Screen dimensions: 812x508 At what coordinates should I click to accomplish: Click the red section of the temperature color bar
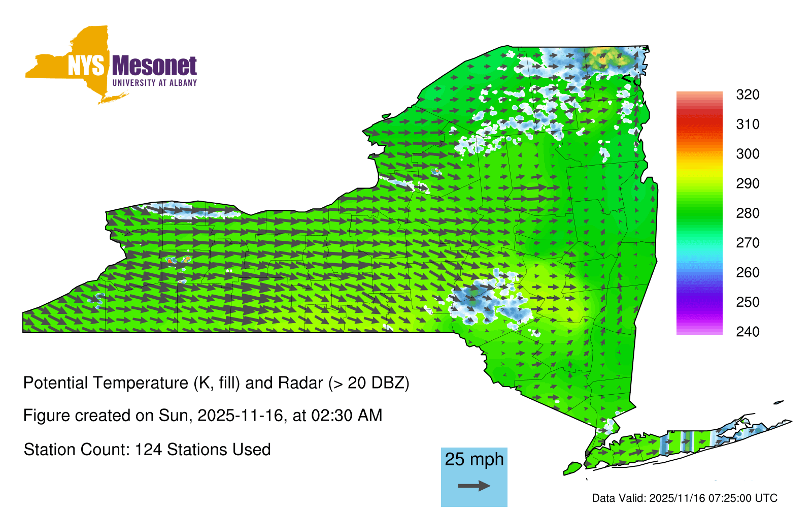(x=699, y=123)
